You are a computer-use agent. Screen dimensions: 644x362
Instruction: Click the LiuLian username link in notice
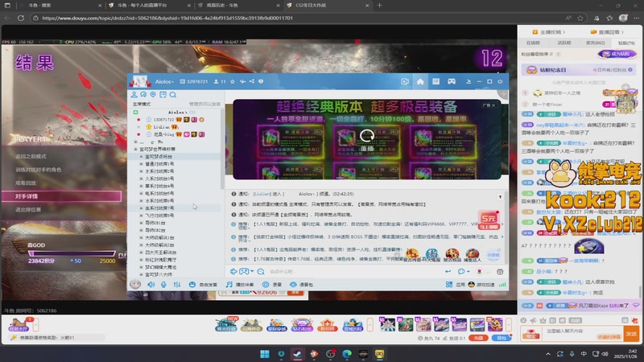262,194
